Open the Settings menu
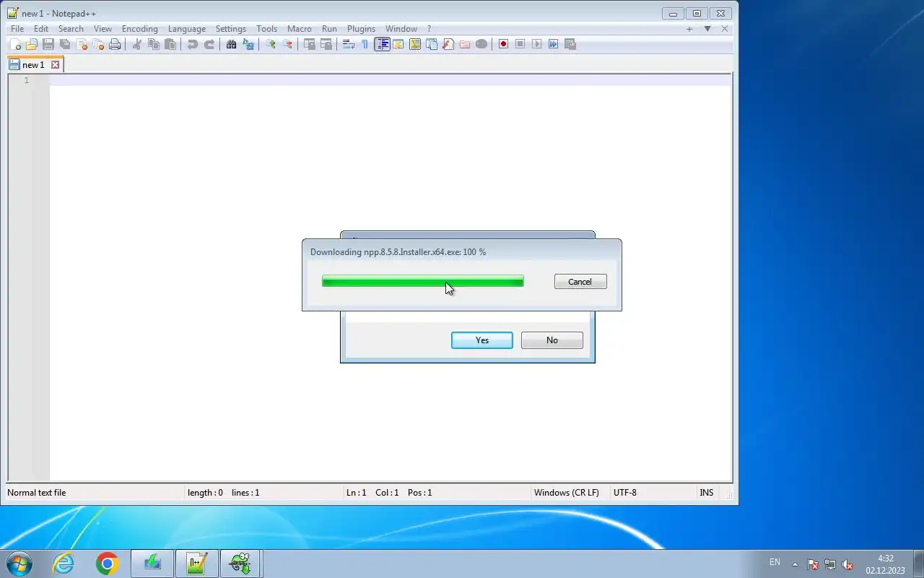 click(231, 29)
